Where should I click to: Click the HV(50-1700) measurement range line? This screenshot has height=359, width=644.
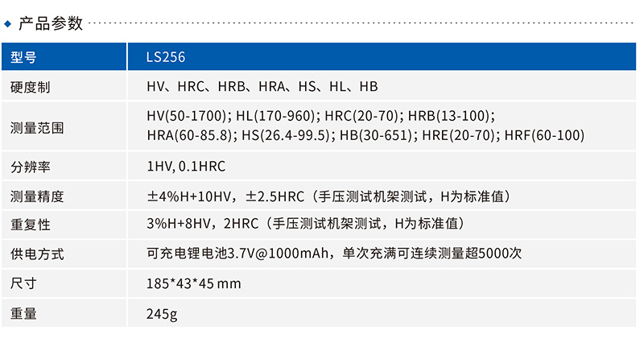coord(320,117)
